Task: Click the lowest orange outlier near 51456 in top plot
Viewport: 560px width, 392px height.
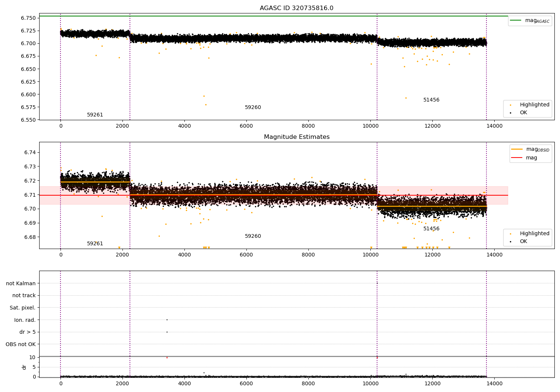Action: 406,98
